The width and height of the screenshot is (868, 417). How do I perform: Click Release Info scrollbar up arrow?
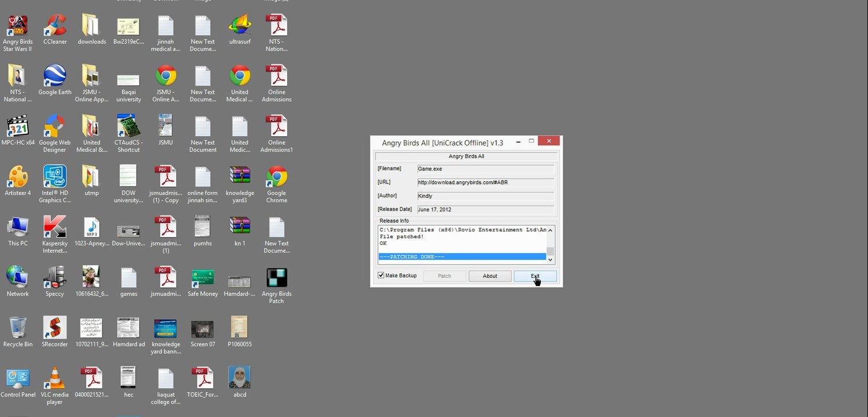[x=551, y=230]
